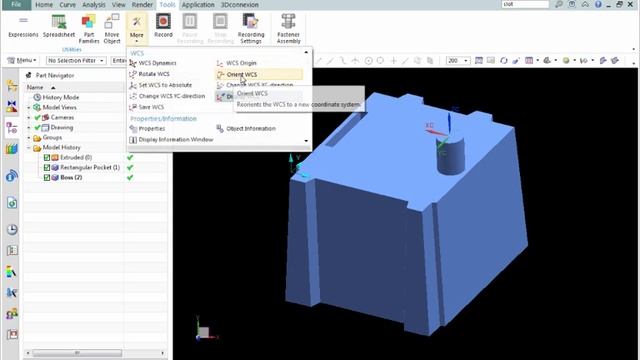This screenshot has height=360, width=640.
Task: Open the Part Navigator sidebar tab
Action: (11, 128)
